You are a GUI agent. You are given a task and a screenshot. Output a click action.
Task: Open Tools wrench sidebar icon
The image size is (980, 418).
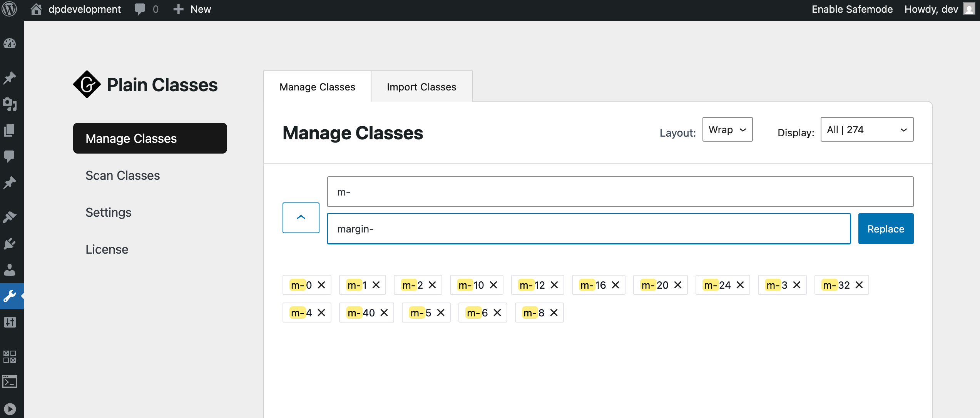click(x=10, y=296)
